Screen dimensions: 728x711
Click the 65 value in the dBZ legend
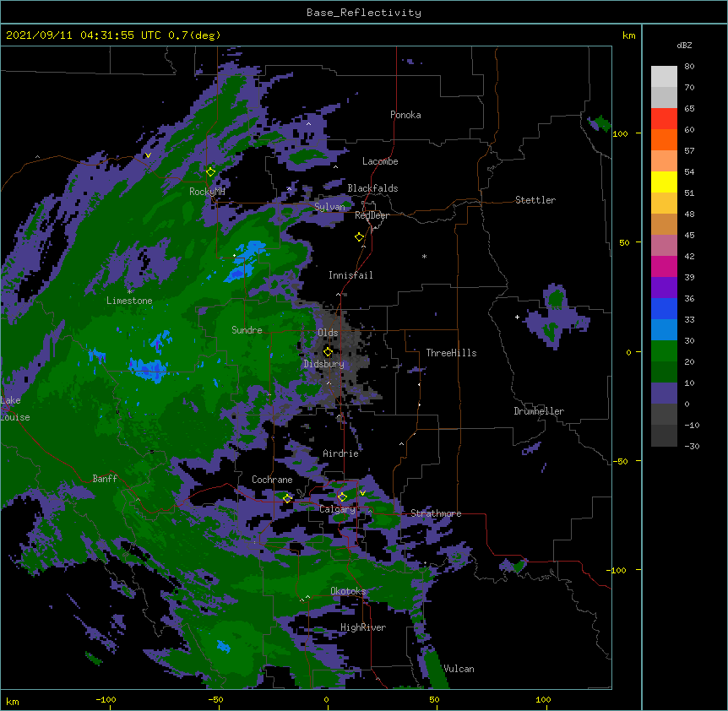[689, 109]
